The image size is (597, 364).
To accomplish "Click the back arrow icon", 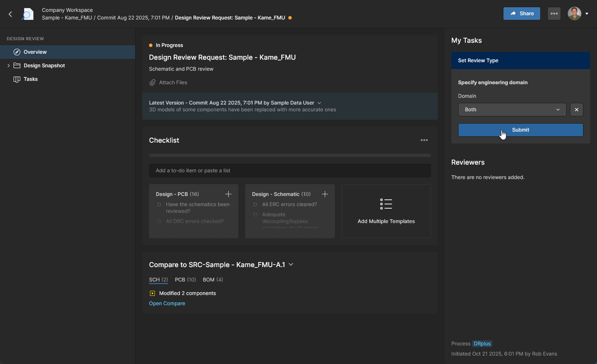I will [11, 14].
